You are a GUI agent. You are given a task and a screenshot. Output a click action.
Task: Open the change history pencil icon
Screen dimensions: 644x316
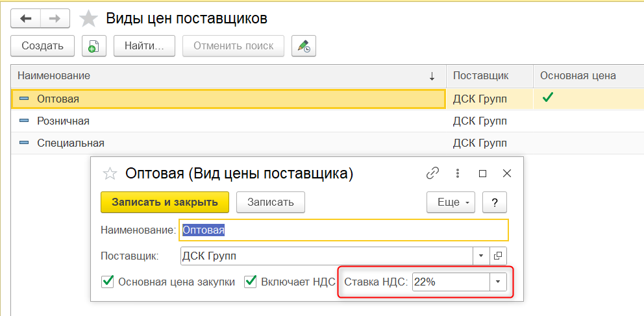point(304,45)
